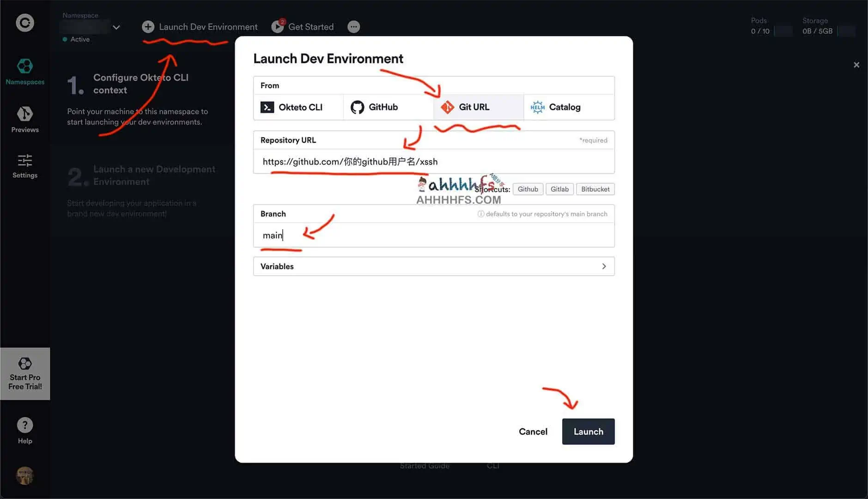Open Previews from the sidebar
Viewport: 868px width, 499px height.
(25, 119)
